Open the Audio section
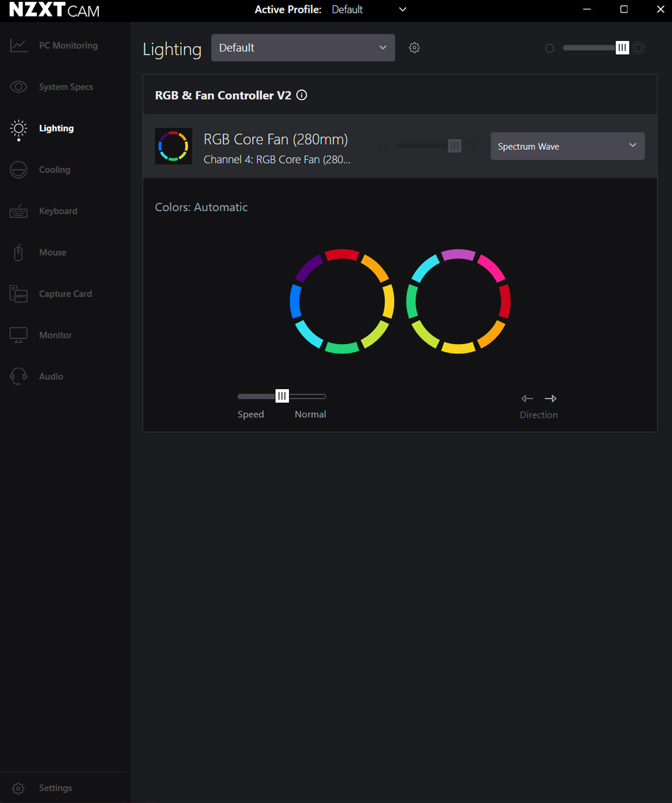This screenshot has height=803, width=672. coord(66,376)
